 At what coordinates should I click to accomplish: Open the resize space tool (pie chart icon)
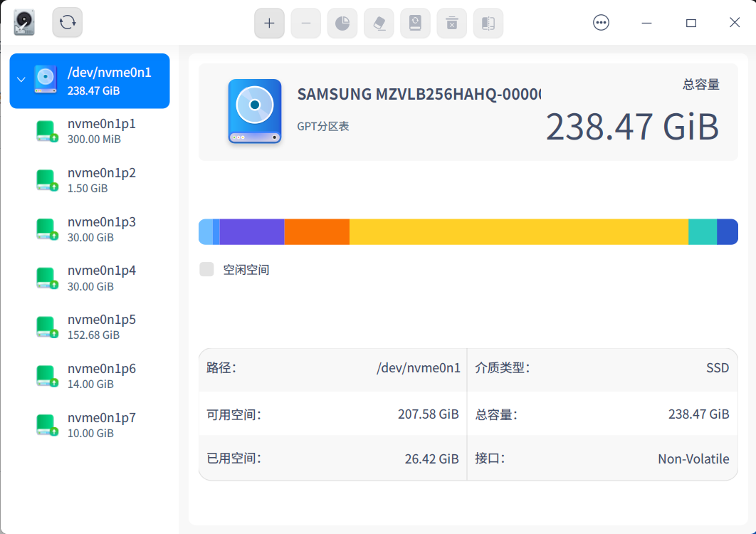click(x=342, y=23)
